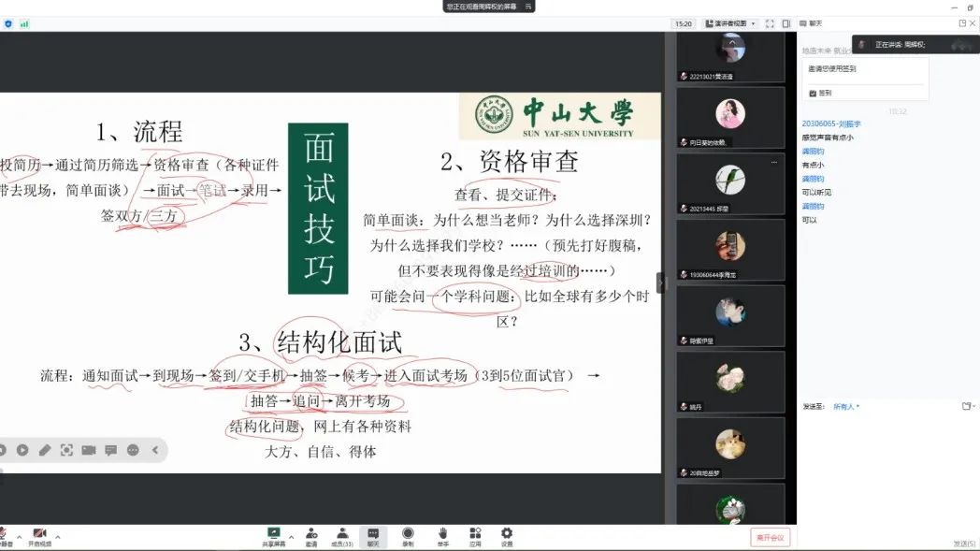Viewport: 980px width, 551px height.
Task: Enter full screen mode icon
Action: coord(770,23)
